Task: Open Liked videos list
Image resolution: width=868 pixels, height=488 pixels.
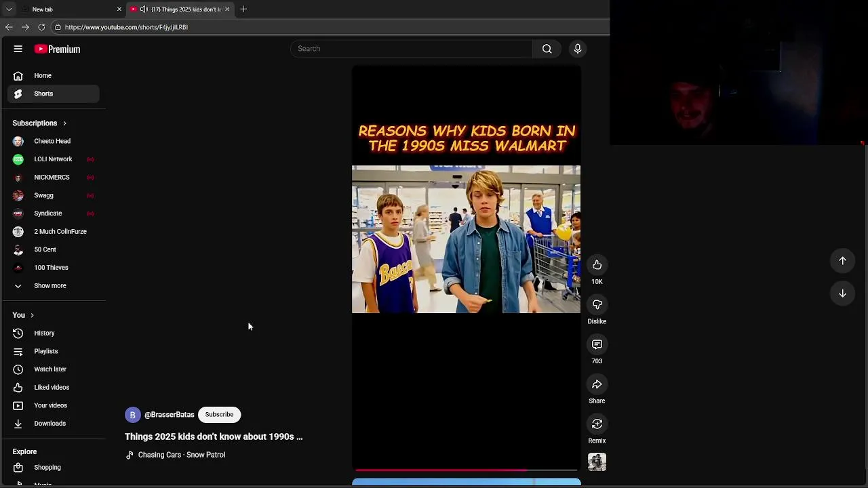Action: pyautogui.click(x=54, y=388)
